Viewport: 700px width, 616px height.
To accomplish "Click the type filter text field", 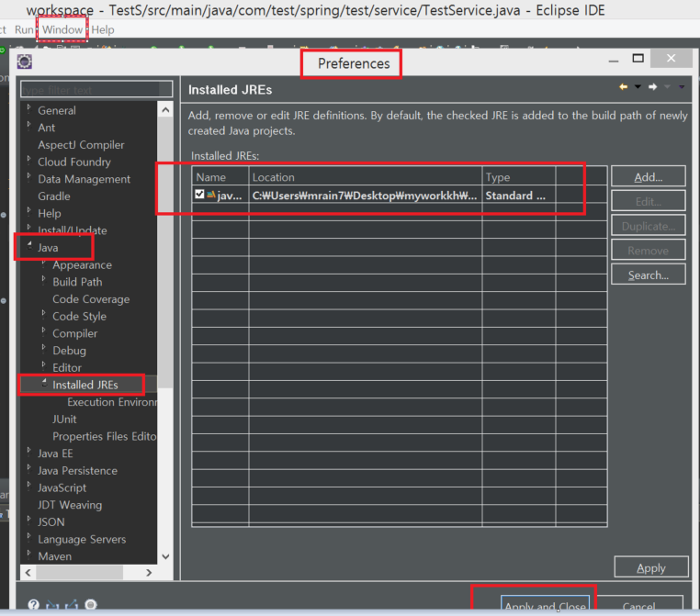I will (96, 89).
